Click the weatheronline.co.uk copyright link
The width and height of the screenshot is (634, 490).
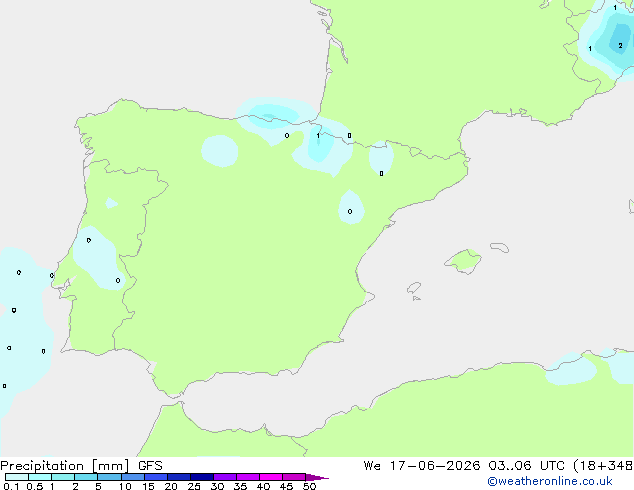point(550,481)
